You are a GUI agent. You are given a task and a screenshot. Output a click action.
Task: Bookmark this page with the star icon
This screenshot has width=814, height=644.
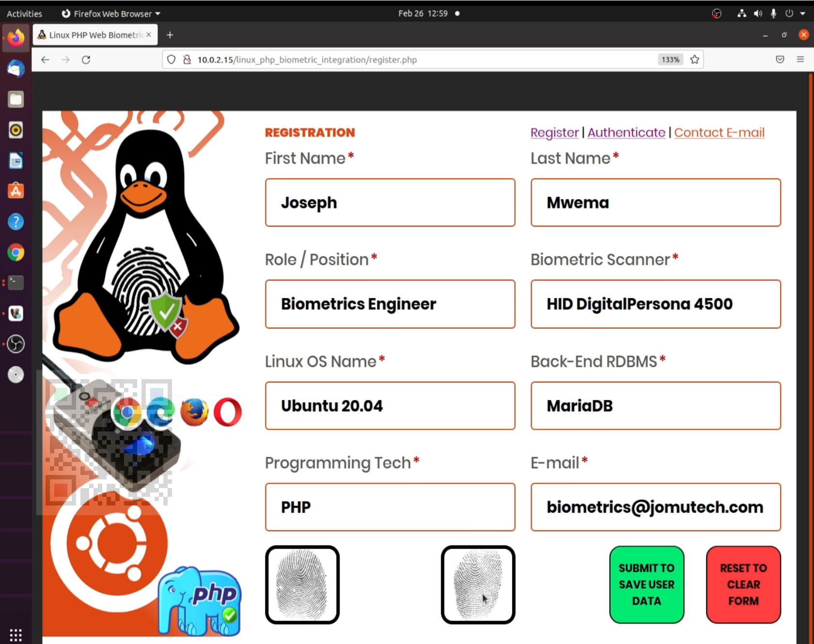694,60
